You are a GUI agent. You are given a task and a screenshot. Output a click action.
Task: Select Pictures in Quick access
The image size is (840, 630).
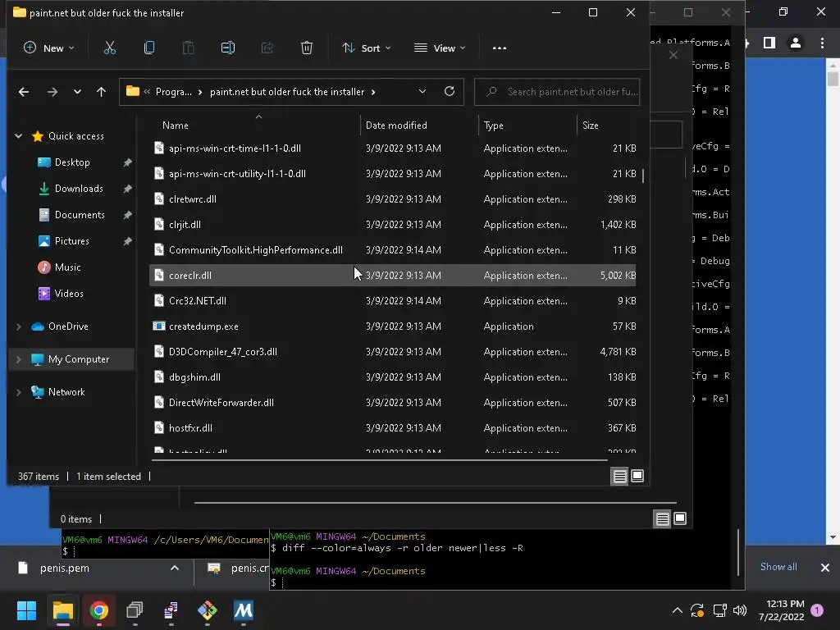(x=71, y=241)
